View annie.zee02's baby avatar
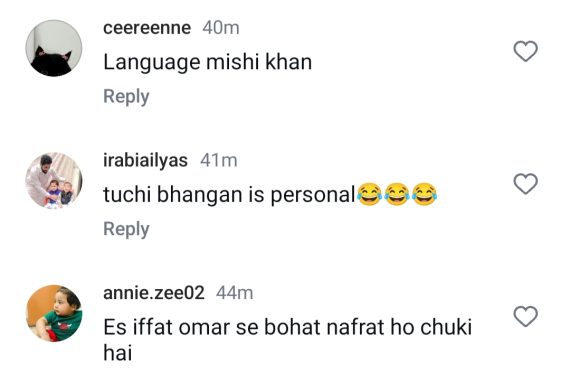This screenshot has height=373, width=570. (54, 313)
